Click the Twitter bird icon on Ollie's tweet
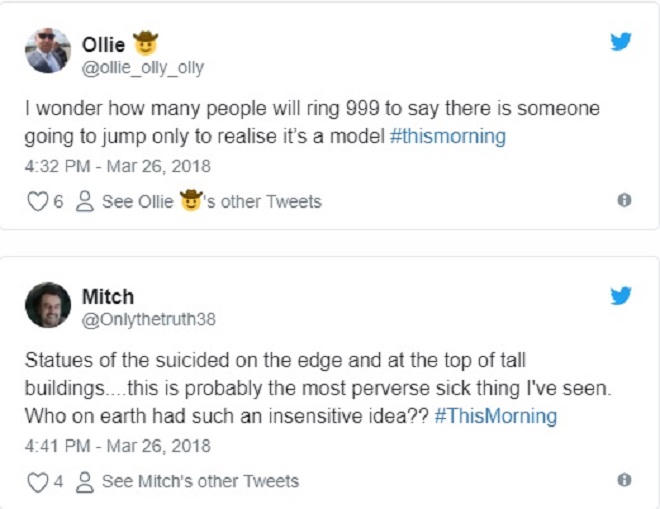The height and width of the screenshot is (509, 660). (621, 42)
